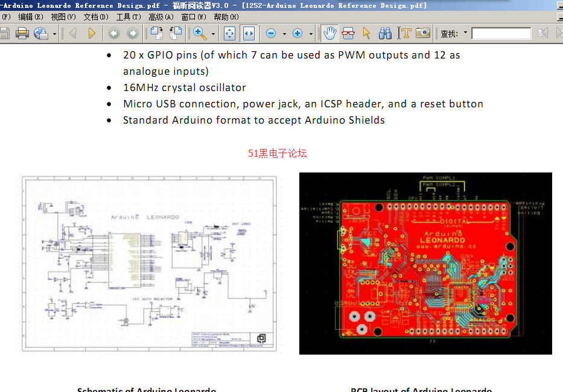Open the find options dropdown arrow
The image size is (563, 392).
point(466,33)
